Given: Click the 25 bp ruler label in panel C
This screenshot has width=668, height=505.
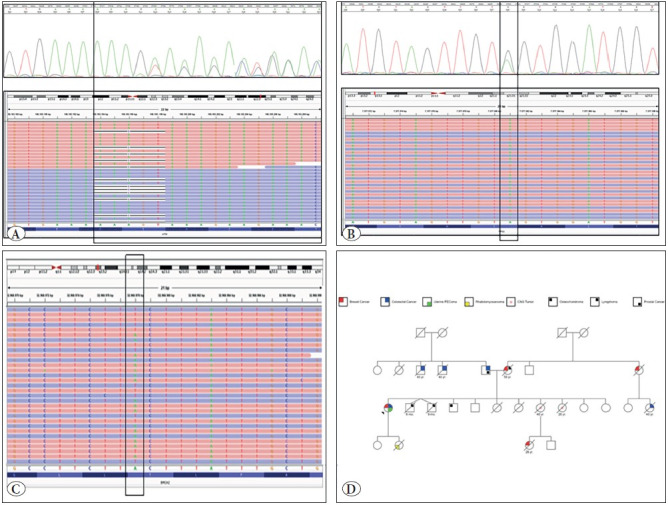Looking at the screenshot, I should pyautogui.click(x=165, y=288).
